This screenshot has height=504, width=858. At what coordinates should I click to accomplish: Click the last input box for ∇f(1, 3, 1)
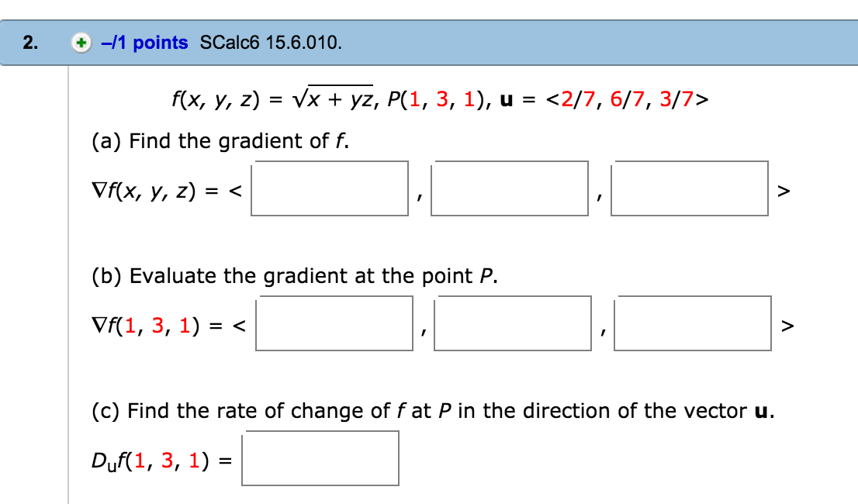click(x=691, y=324)
